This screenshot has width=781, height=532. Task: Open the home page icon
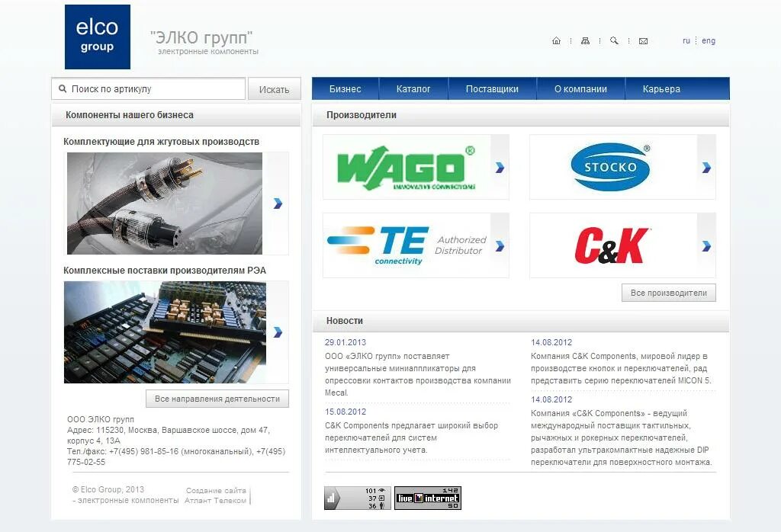(556, 41)
